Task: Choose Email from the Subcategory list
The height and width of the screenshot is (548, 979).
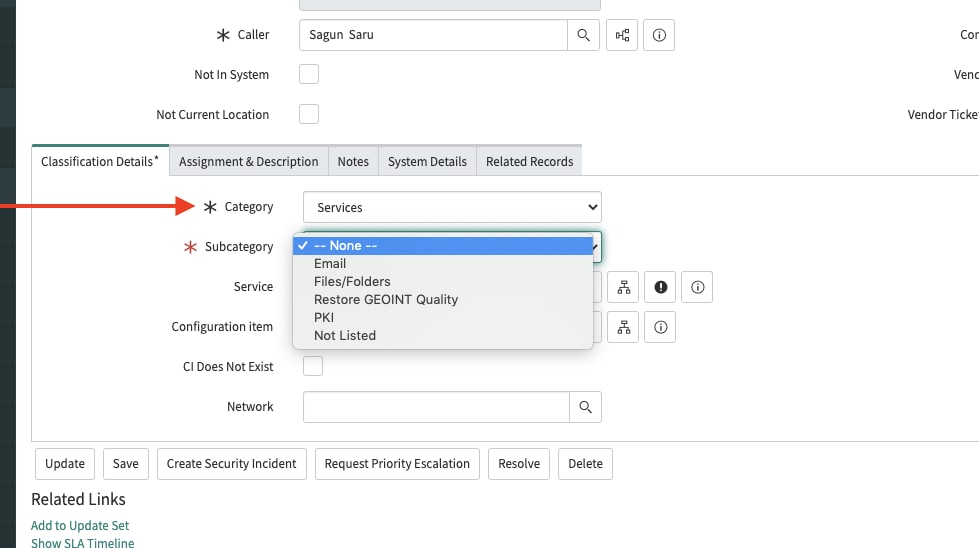Action: (x=330, y=264)
